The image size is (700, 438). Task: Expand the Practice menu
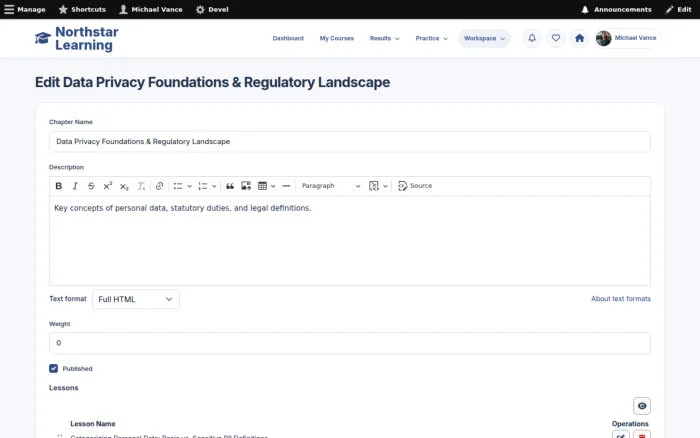[431, 38]
